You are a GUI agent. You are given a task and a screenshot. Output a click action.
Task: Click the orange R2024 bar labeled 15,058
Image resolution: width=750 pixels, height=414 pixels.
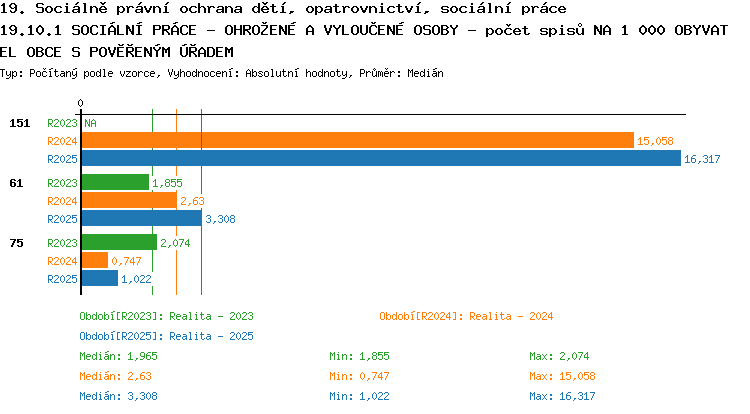[358, 141]
